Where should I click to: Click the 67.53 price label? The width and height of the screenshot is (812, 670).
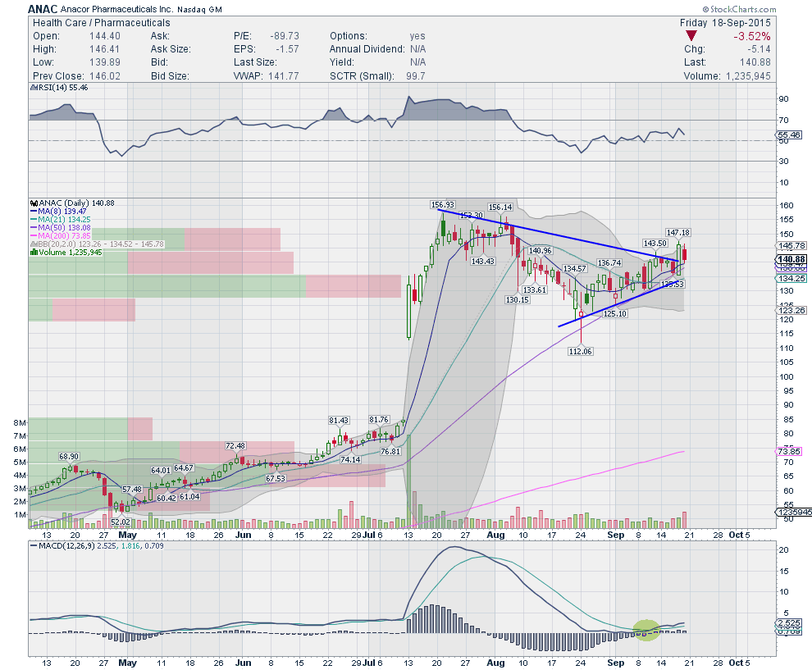pyautogui.click(x=276, y=478)
